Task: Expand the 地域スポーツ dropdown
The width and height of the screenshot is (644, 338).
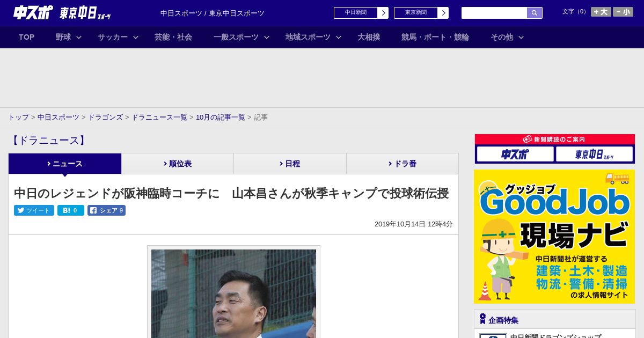Action: click(x=313, y=37)
